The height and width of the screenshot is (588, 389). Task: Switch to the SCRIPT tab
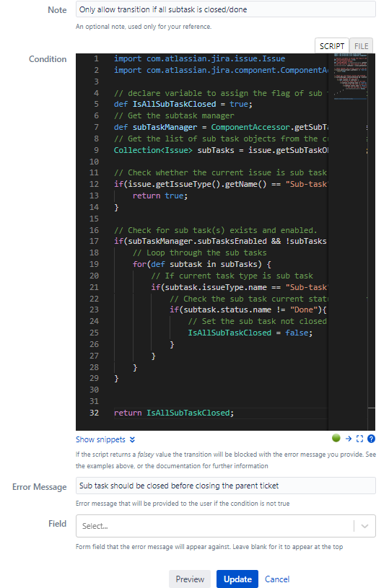click(332, 46)
